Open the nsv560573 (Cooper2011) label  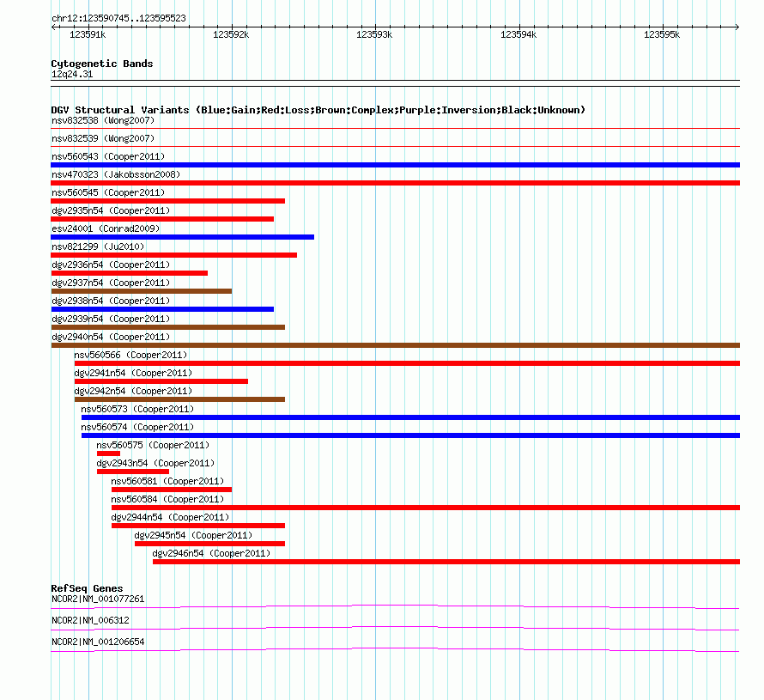(x=137, y=409)
